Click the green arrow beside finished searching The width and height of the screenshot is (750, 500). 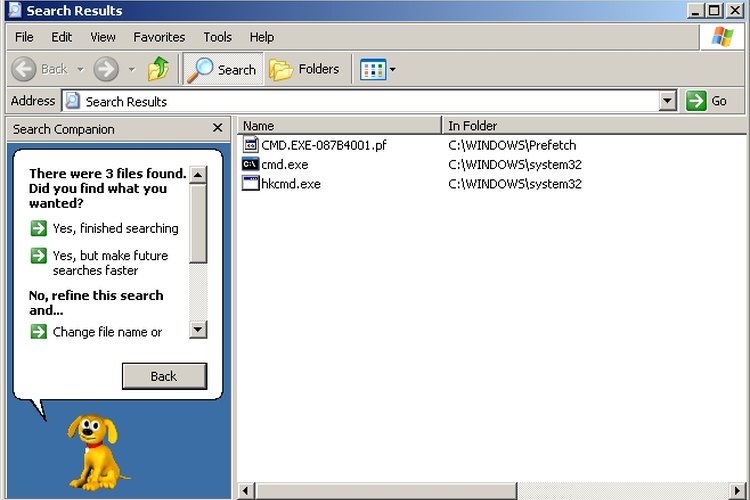click(39, 228)
